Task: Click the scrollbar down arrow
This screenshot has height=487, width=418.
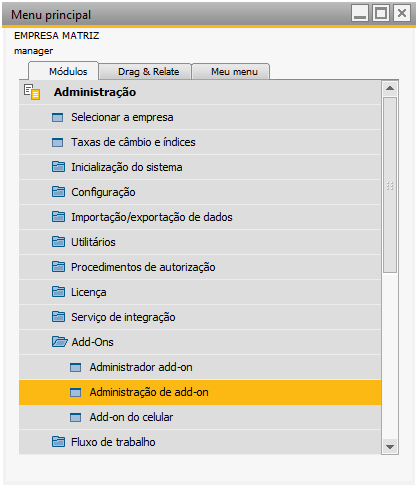Action: point(390,447)
